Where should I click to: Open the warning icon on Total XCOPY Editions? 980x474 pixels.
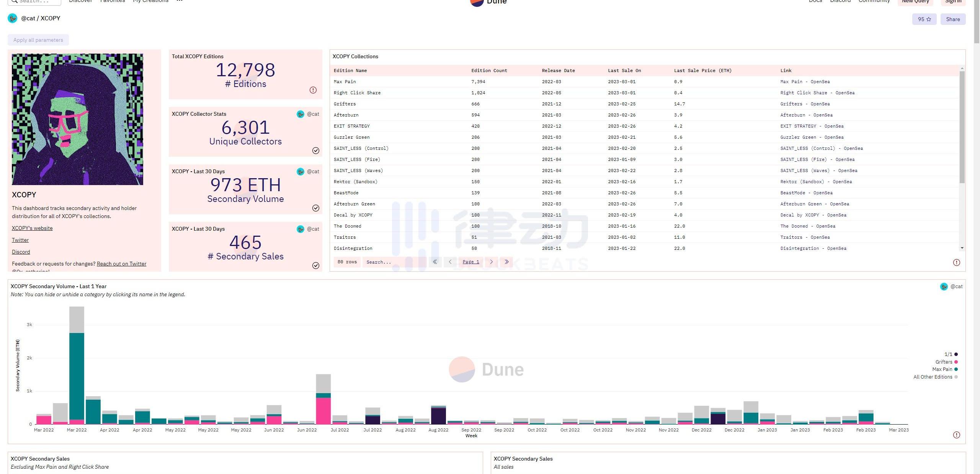tap(313, 90)
